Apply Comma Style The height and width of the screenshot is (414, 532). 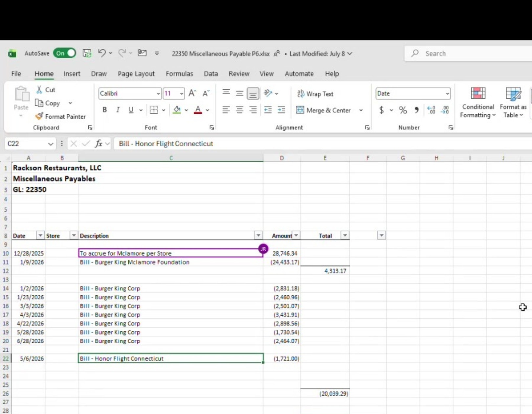[417, 110]
